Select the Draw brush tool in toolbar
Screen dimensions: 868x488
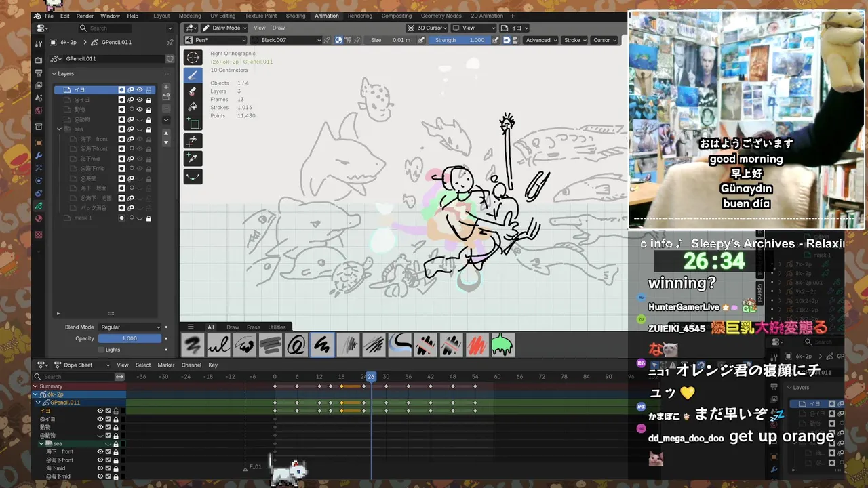click(x=193, y=75)
